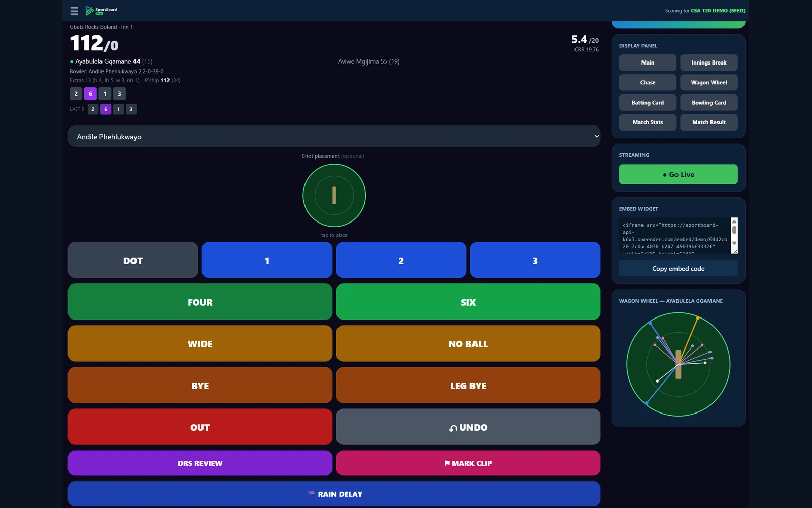Show the Bowling Card display
Image resolution: width=812 pixels, height=508 pixels.
point(708,102)
